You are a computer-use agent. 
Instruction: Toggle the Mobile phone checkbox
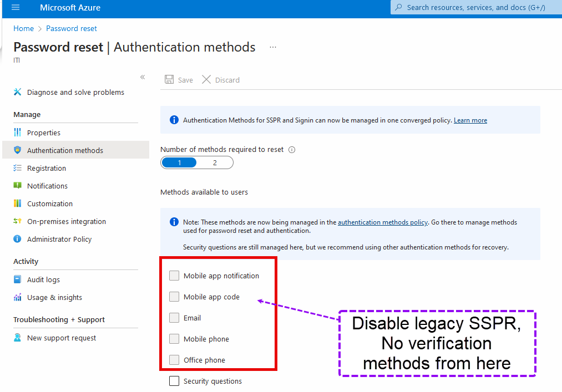174,339
